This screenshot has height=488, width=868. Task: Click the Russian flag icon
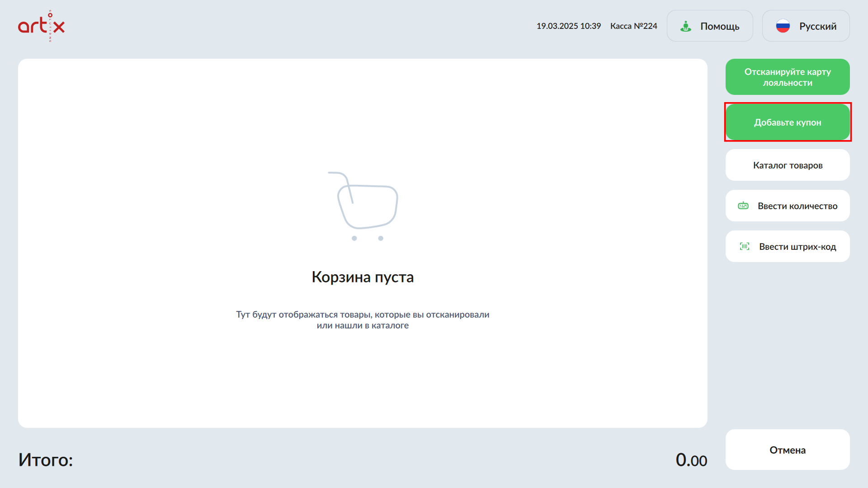coord(783,26)
